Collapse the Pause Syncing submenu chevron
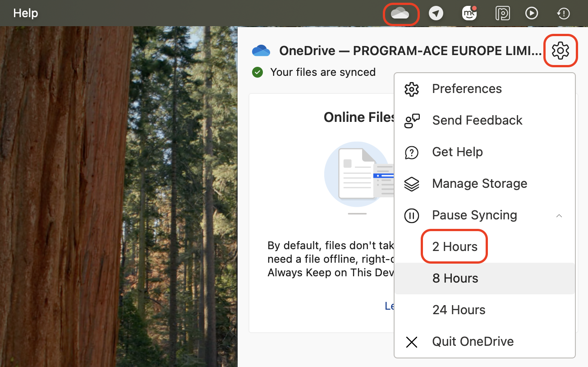This screenshot has width=588, height=367. pos(559,216)
